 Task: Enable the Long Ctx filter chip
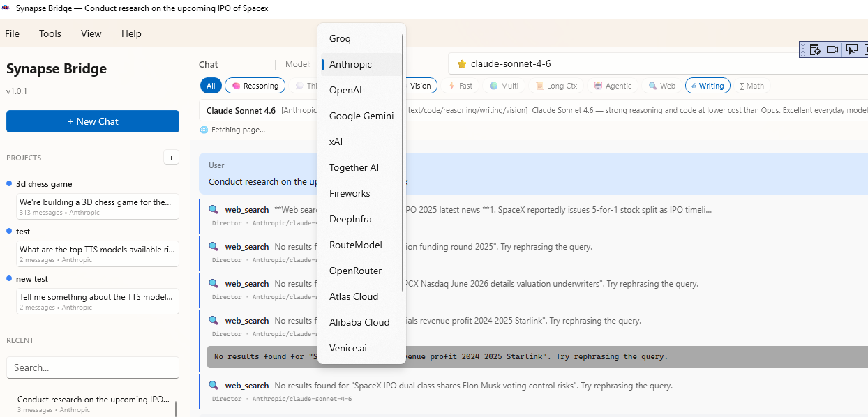[556, 86]
